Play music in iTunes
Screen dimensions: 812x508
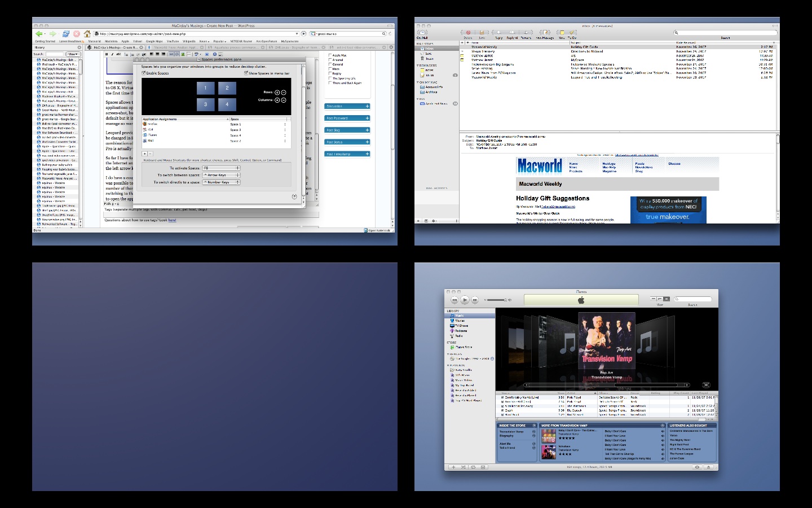tap(465, 300)
